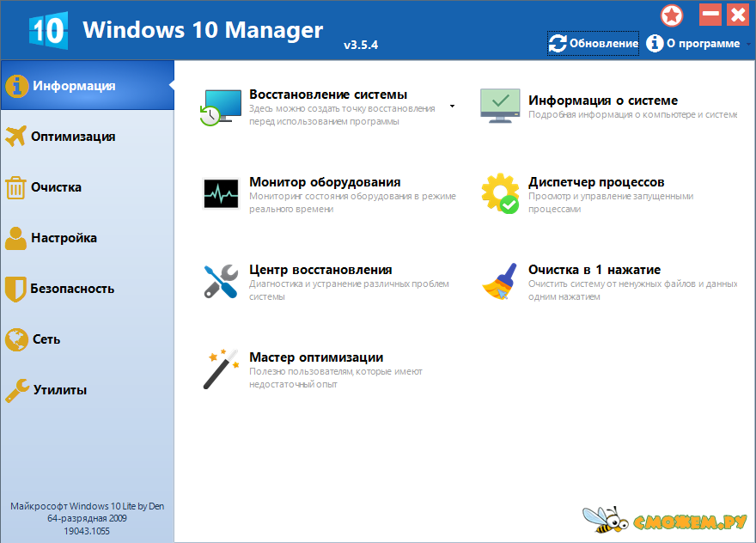
Task: Click the monitor with clock restore icon
Action: tap(221, 107)
